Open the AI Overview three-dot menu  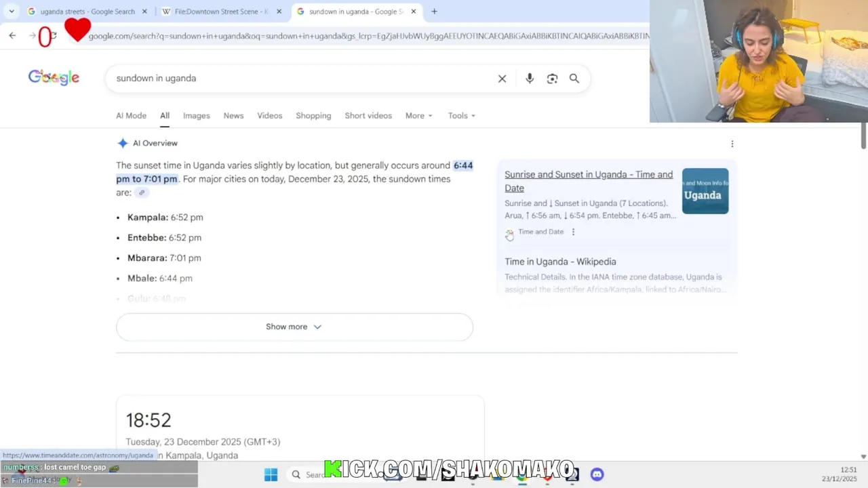coord(732,144)
